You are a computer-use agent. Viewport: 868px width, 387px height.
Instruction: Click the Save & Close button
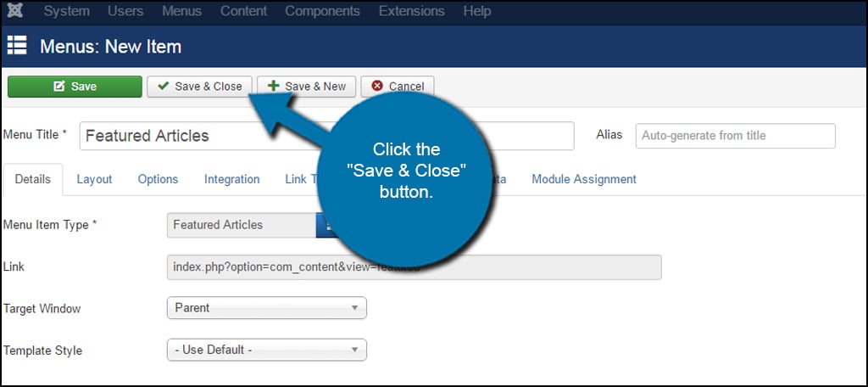tap(199, 87)
